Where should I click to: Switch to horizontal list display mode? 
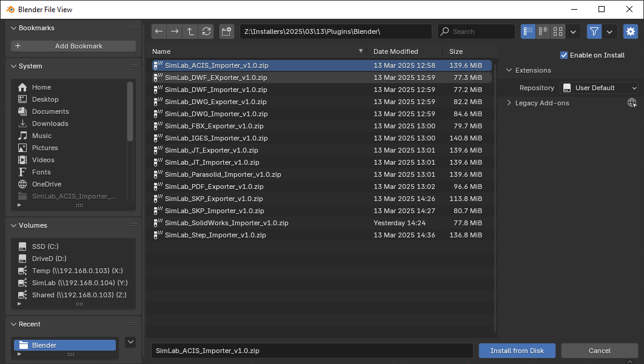pyautogui.click(x=543, y=31)
